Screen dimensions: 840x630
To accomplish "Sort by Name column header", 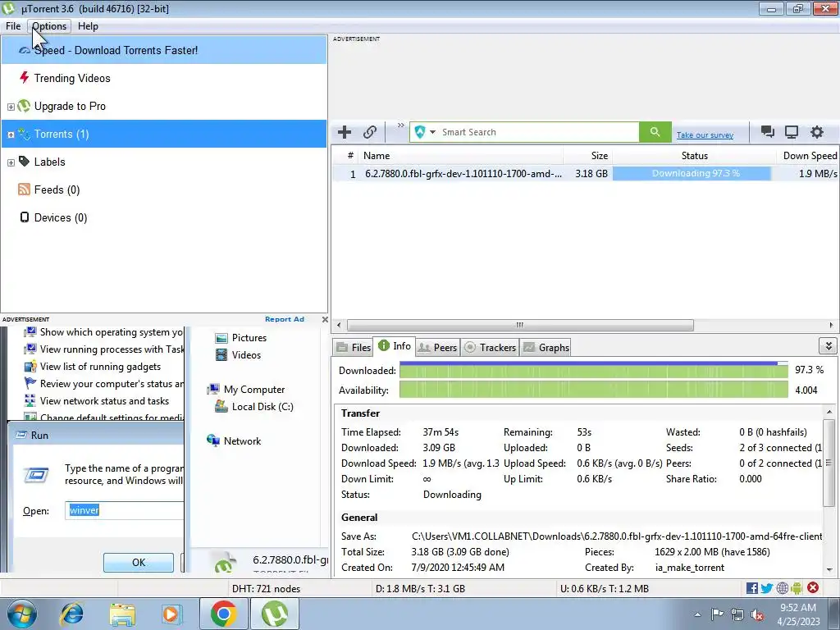I will [461, 156].
